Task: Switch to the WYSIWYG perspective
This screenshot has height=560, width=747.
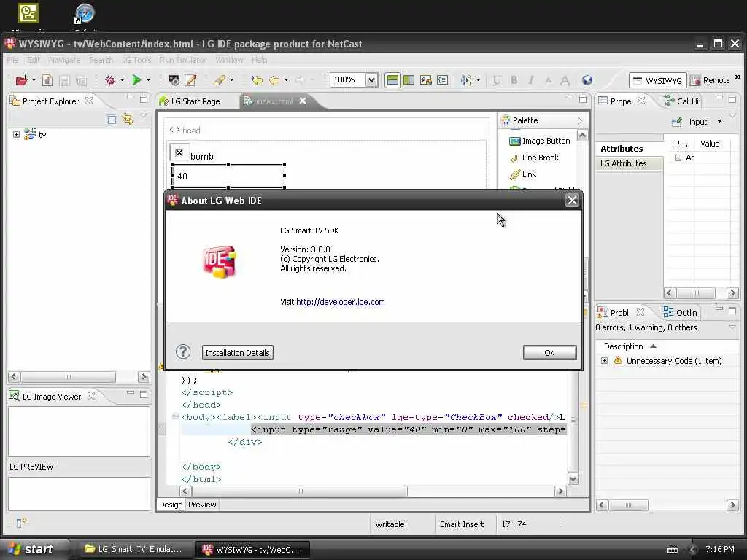Action: click(x=658, y=80)
